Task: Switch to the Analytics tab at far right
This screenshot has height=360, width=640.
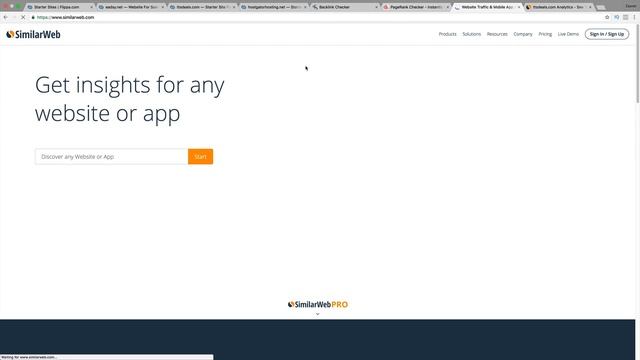Action: pos(557,7)
